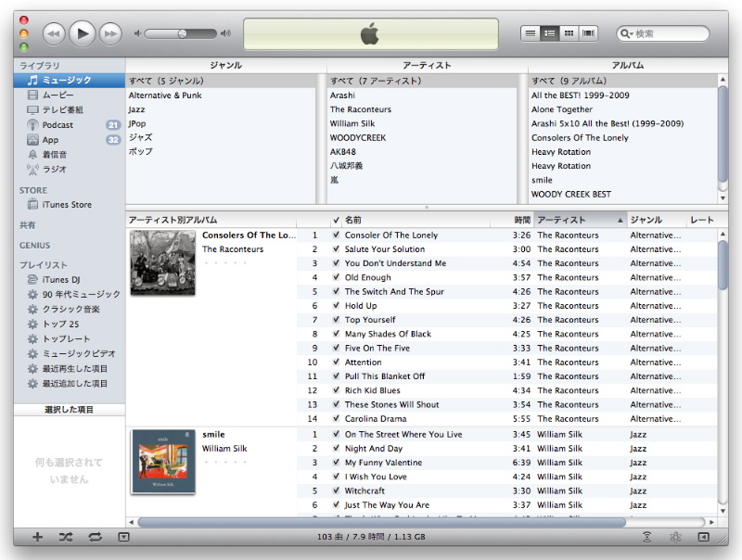Toggle shuffle mode
742x560 pixels.
tap(66, 537)
